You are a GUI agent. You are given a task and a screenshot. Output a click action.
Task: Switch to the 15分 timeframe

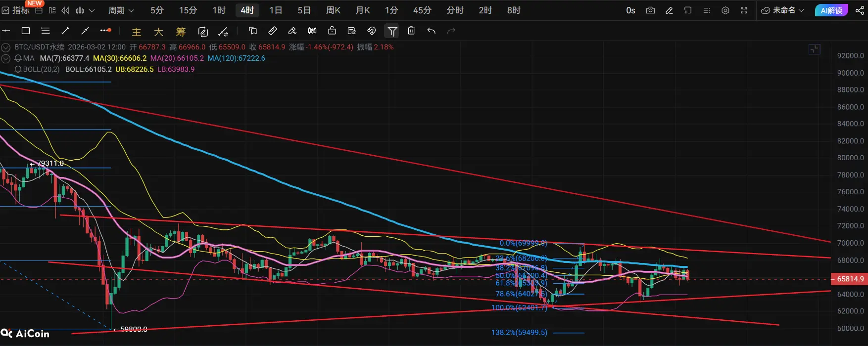[188, 10]
